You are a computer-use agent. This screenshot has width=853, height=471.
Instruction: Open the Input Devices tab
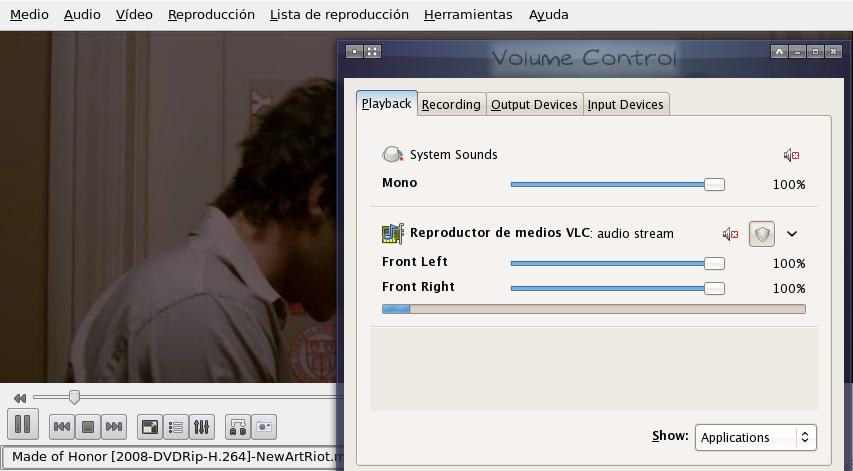point(625,104)
